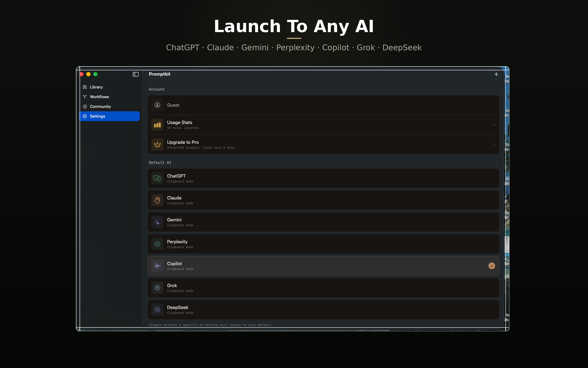588x368 pixels.
Task: Open Library in the sidebar
Action: [110, 87]
